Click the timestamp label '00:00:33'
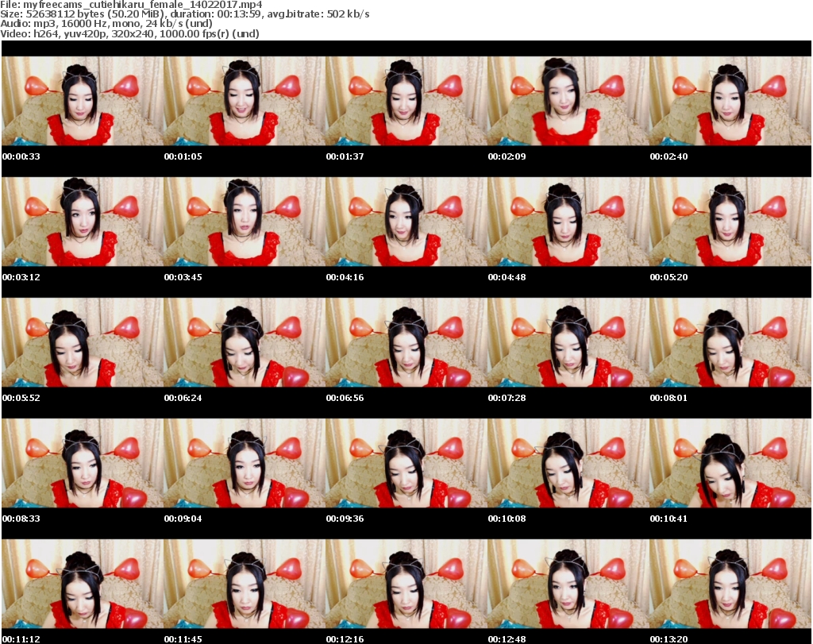This screenshot has width=813, height=644. tap(21, 156)
